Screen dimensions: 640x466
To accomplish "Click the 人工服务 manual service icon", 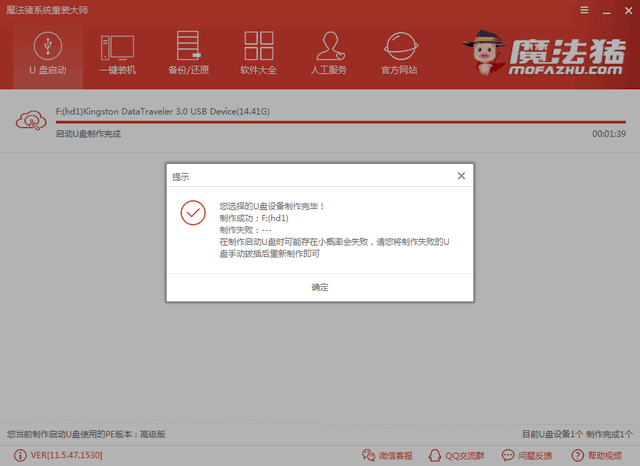I will pos(330,54).
